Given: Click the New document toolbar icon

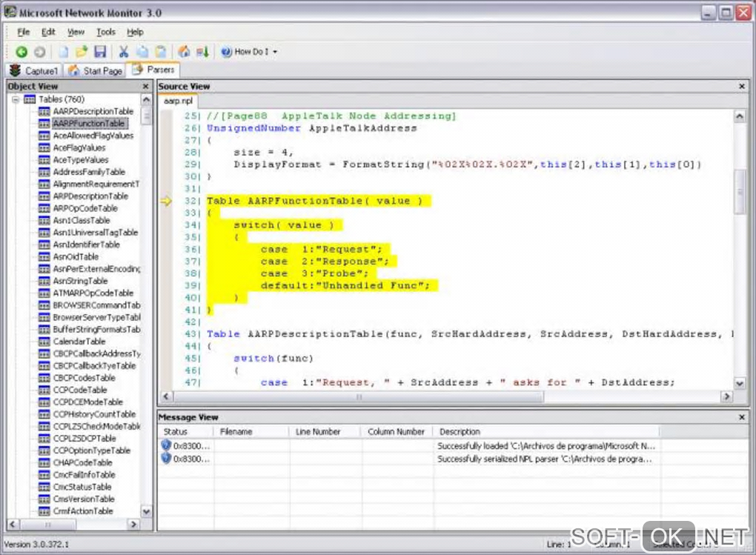Looking at the screenshot, I should (x=64, y=52).
